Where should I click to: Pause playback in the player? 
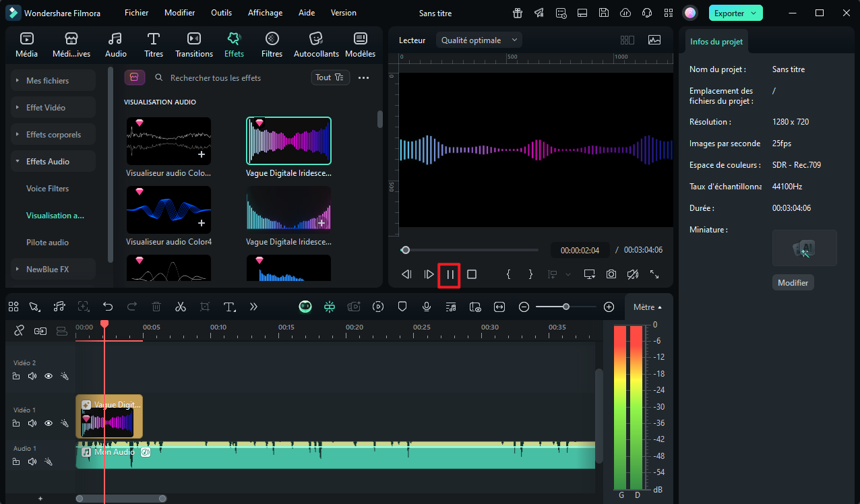click(x=450, y=275)
